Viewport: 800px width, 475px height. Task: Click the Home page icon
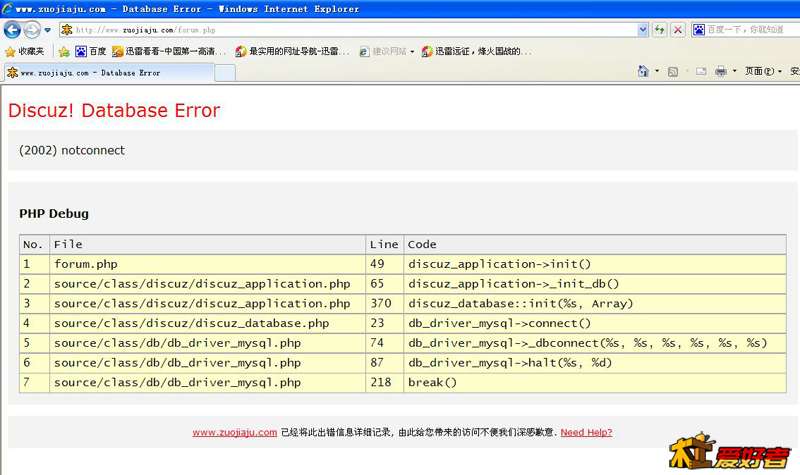(643, 71)
